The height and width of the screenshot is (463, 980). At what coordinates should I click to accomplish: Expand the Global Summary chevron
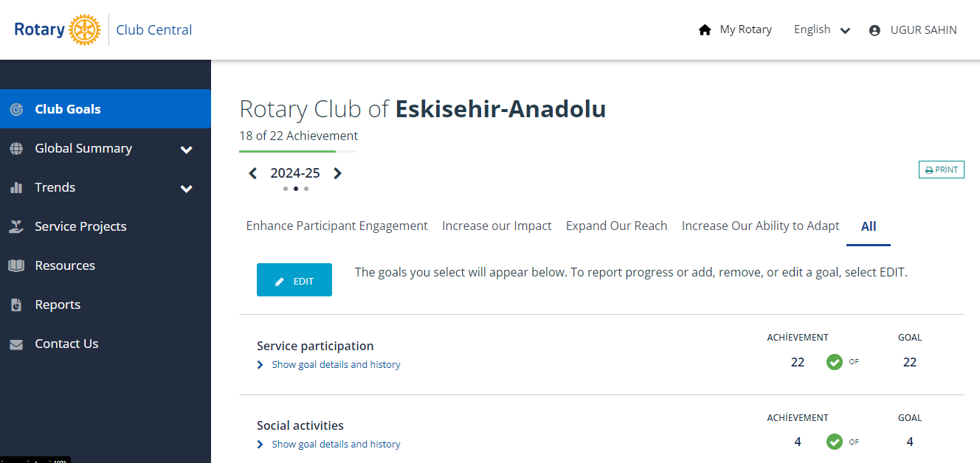pos(187,150)
